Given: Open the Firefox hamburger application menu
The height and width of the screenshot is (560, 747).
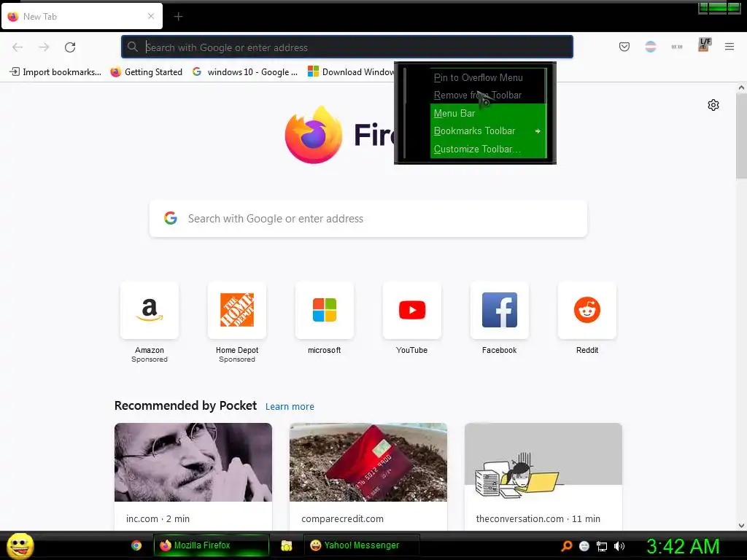Looking at the screenshot, I should [x=729, y=47].
